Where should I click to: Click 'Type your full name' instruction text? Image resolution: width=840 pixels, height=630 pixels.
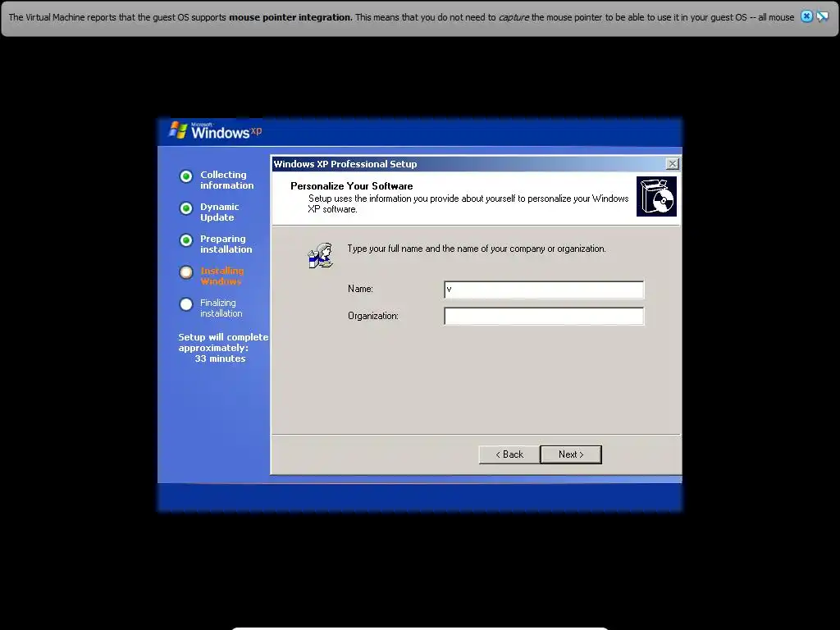[477, 249]
